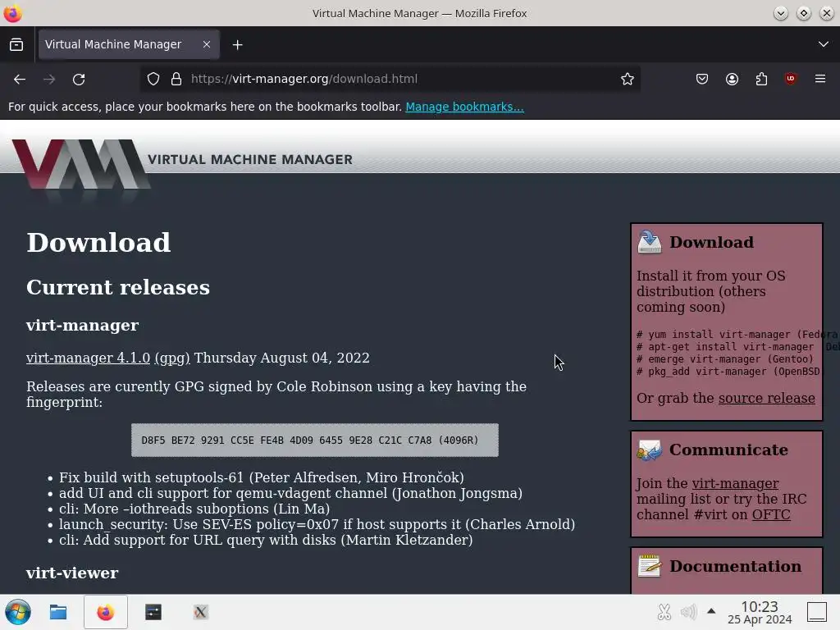Click the Firefox taskbar button
The height and width of the screenshot is (630, 840).
point(106,612)
